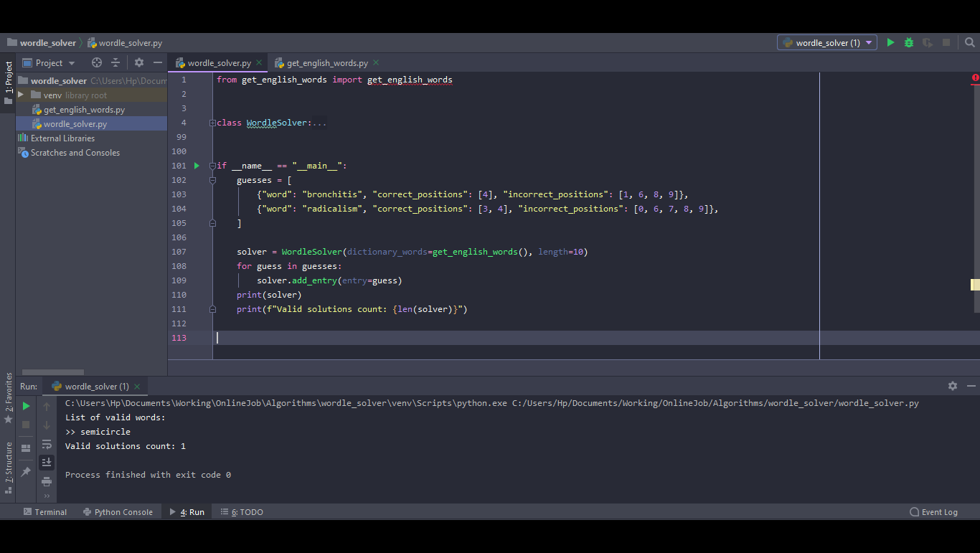This screenshot has width=980, height=553.
Task: Close the get_english_words.py editor tab
Action: coord(376,63)
